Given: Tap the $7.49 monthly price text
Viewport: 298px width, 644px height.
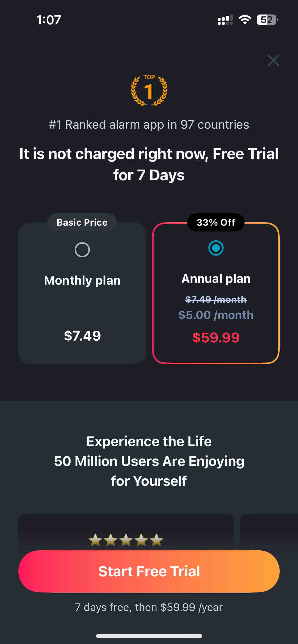Looking at the screenshot, I should tap(82, 336).
